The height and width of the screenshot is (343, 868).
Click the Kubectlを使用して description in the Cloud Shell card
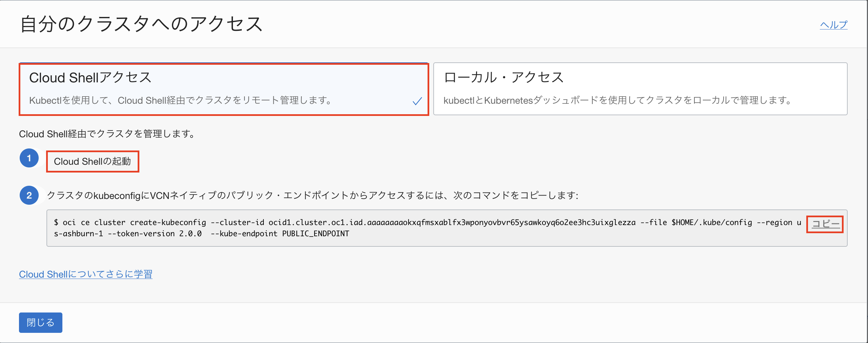[180, 100]
